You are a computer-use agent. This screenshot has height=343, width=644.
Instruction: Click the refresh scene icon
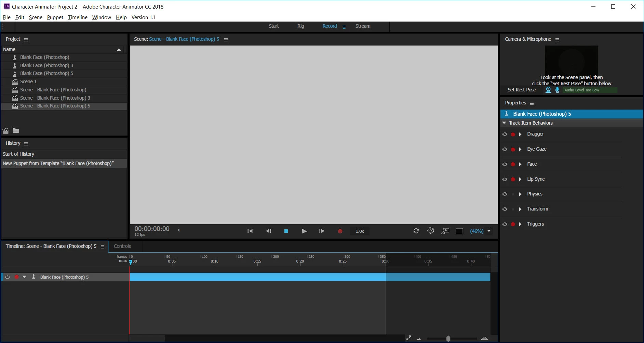point(416,231)
